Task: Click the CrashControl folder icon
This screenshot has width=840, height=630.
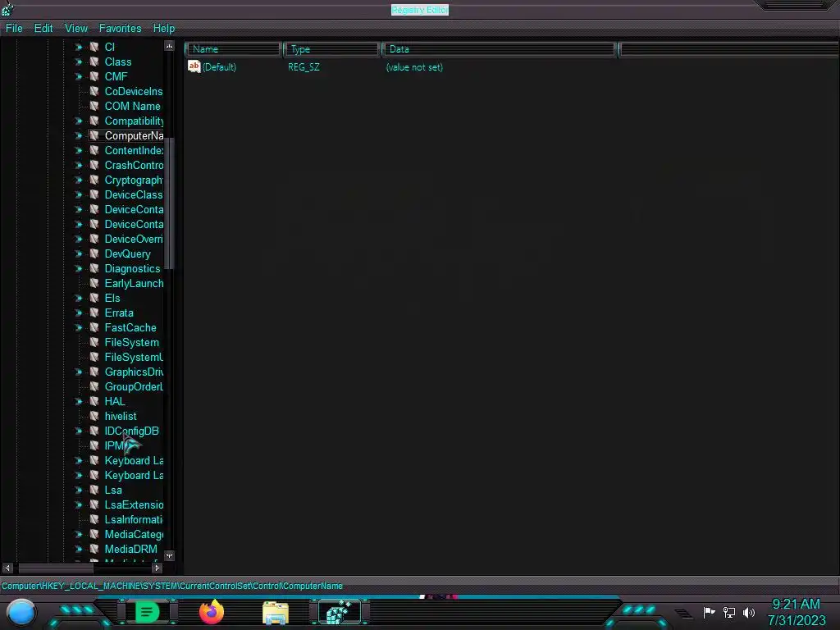Action: pyautogui.click(x=94, y=166)
